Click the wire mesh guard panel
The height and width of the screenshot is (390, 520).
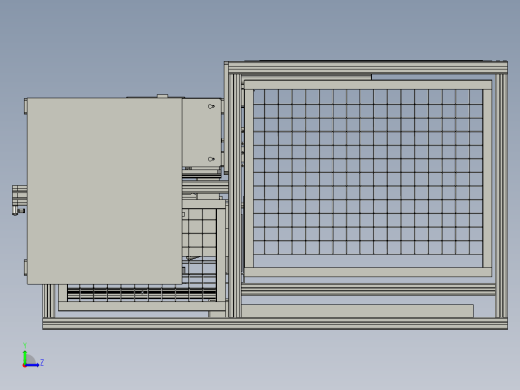point(368,172)
